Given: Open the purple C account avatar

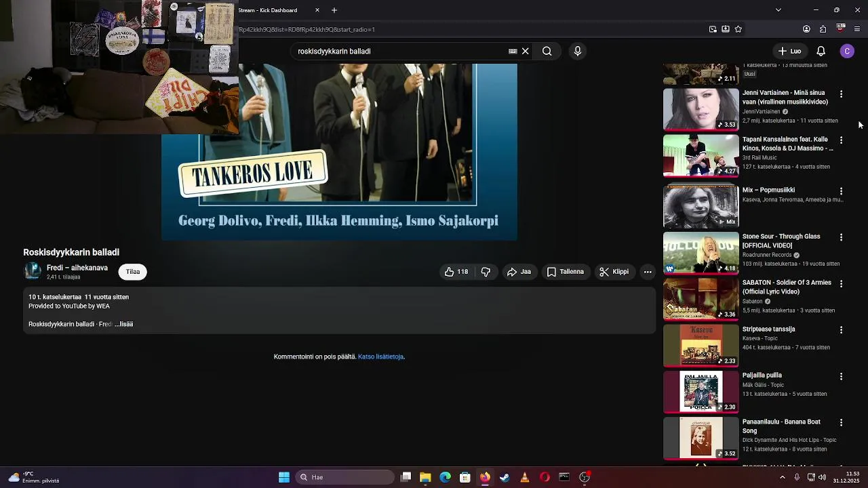Looking at the screenshot, I should pyautogui.click(x=847, y=51).
